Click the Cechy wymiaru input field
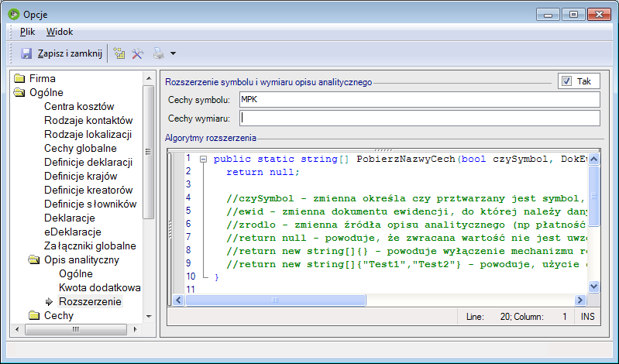This screenshot has width=619, height=364. (420, 118)
